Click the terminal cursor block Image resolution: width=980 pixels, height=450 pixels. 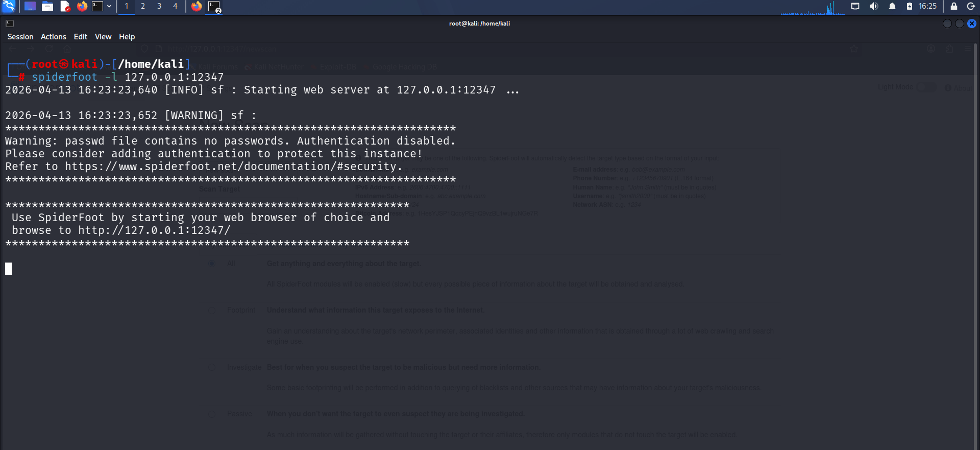tap(9, 269)
